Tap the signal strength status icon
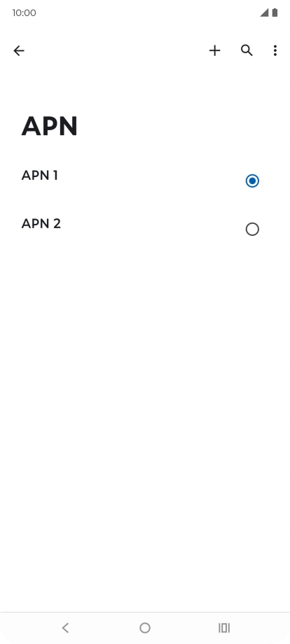290x644 pixels. [x=264, y=13]
